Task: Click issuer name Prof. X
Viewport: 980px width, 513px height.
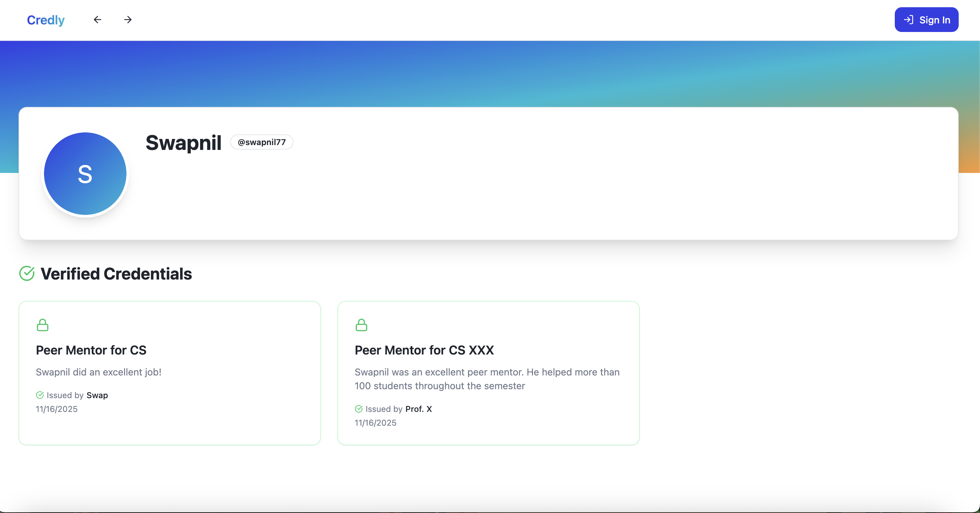Action: coord(419,409)
